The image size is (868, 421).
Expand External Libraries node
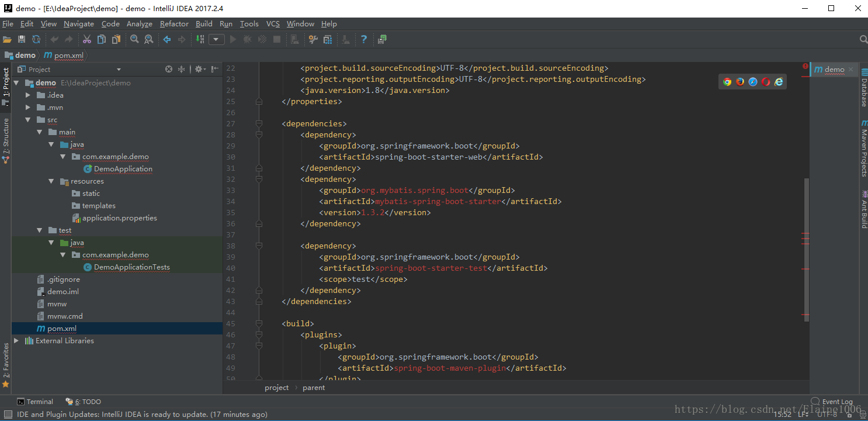click(x=16, y=341)
